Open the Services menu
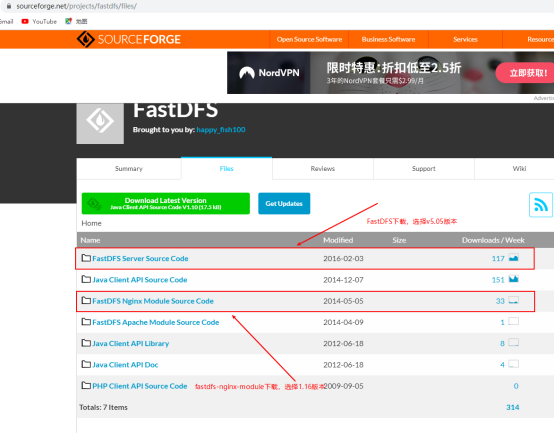The height and width of the screenshot is (433, 554). click(465, 39)
